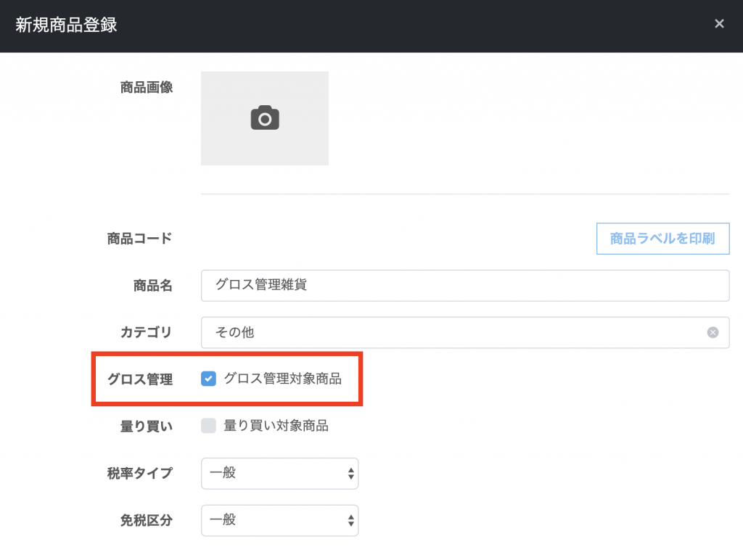Click the 商品画像 field label
The width and height of the screenshot is (743, 560).
click(146, 88)
